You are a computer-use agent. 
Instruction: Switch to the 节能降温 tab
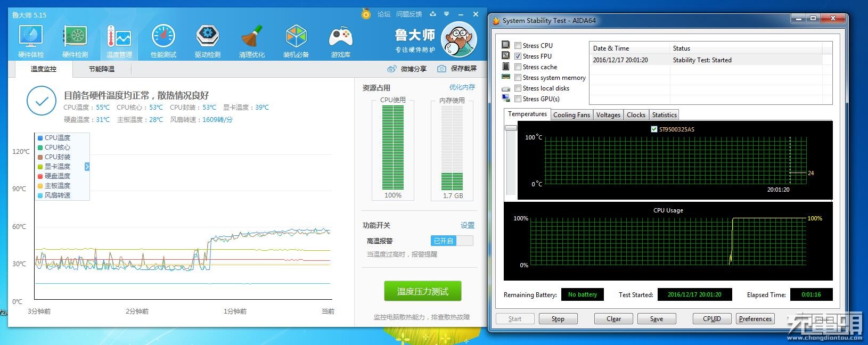tap(101, 69)
